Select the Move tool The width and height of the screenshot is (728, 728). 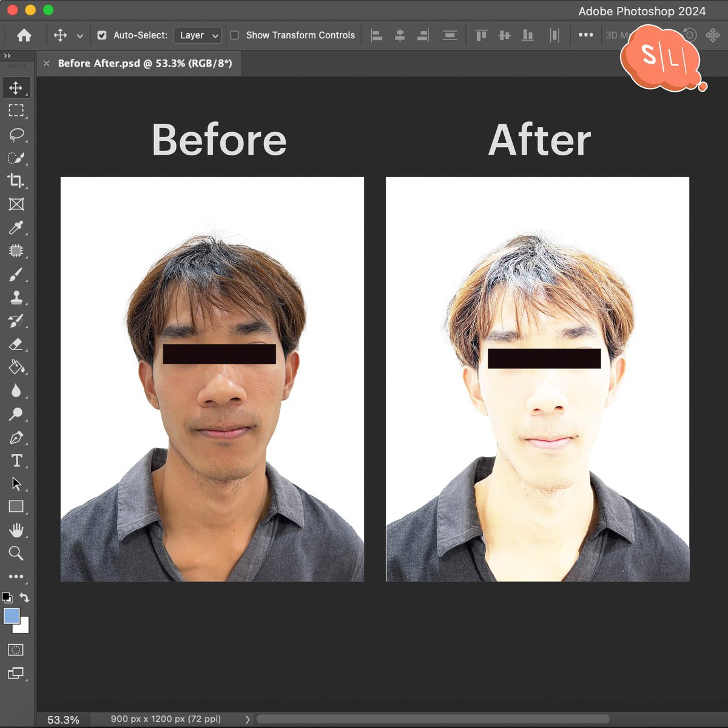[x=16, y=88]
